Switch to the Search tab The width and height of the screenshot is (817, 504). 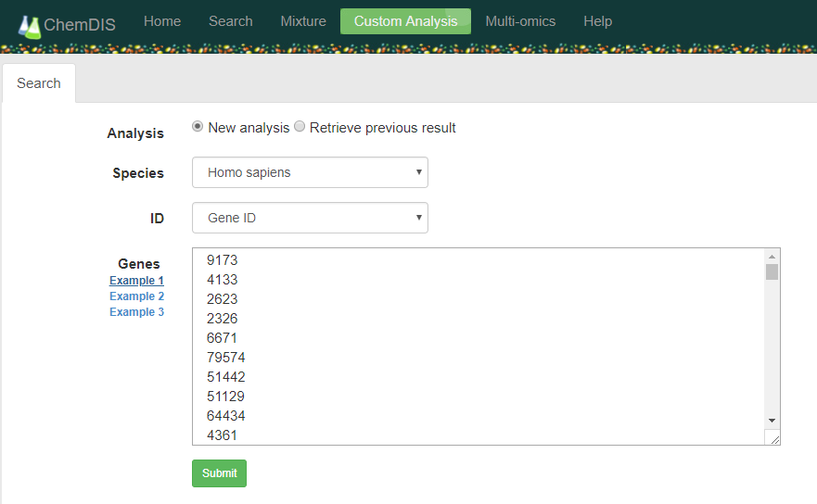tap(39, 83)
